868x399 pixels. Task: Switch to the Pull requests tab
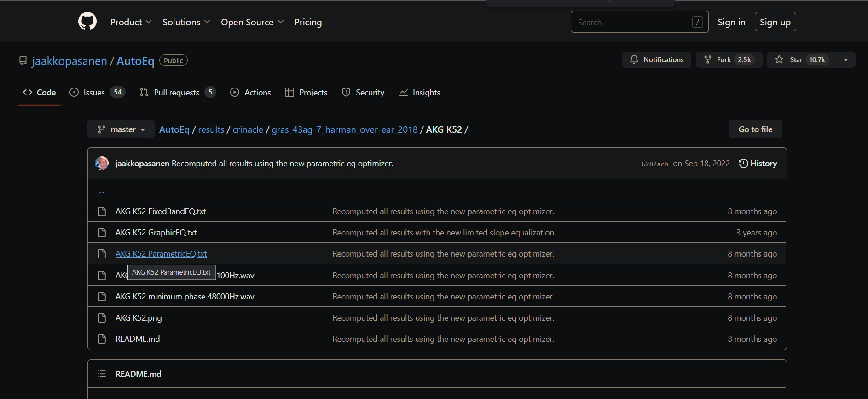coord(178,92)
